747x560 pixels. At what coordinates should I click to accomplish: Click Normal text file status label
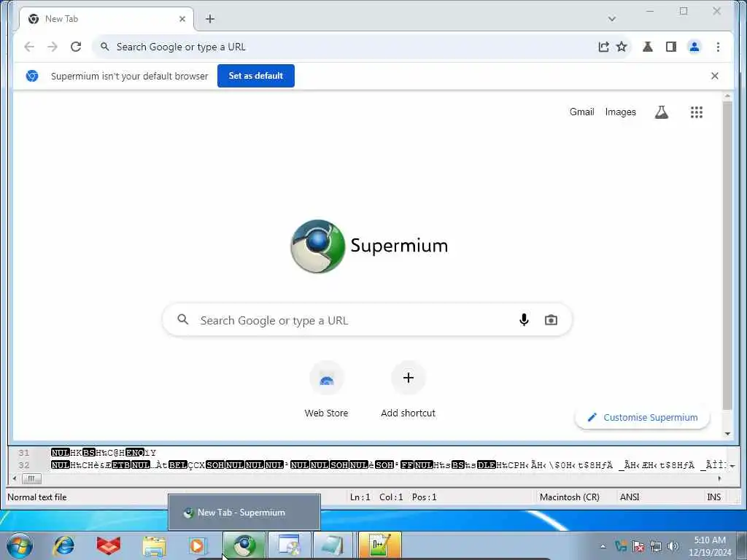tap(37, 497)
